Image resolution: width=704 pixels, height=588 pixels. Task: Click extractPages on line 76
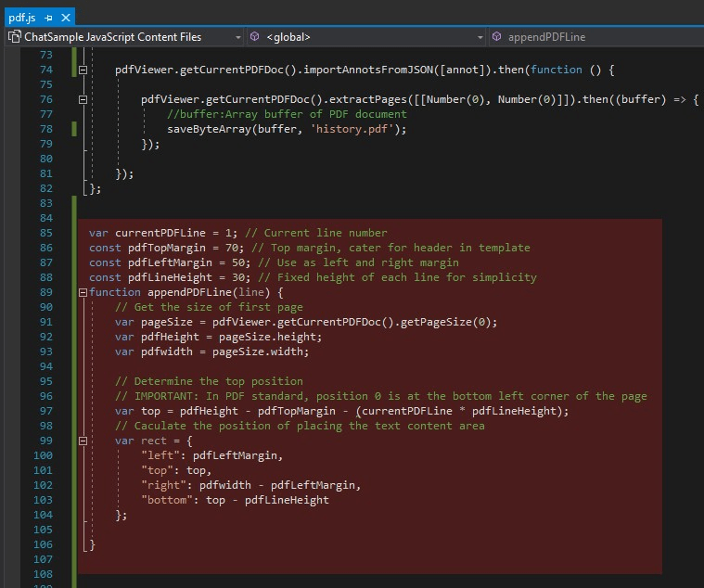click(367, 99)
